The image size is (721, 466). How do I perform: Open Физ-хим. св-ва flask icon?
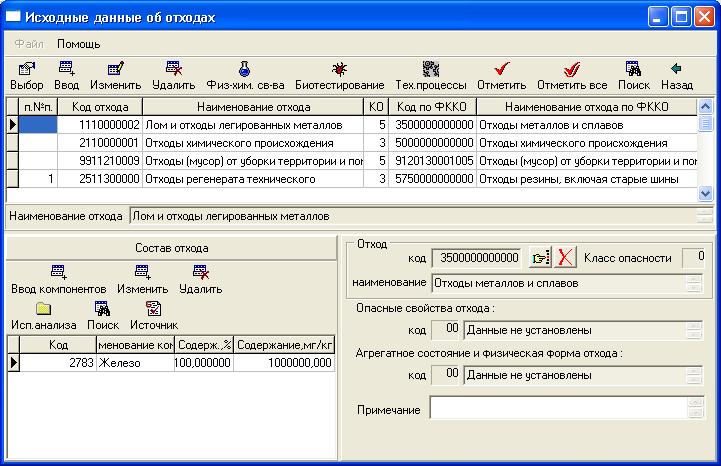(x=244, y=69)
